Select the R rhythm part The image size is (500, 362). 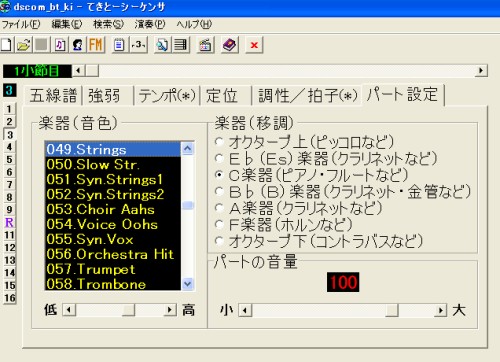(x=9, y=222)
